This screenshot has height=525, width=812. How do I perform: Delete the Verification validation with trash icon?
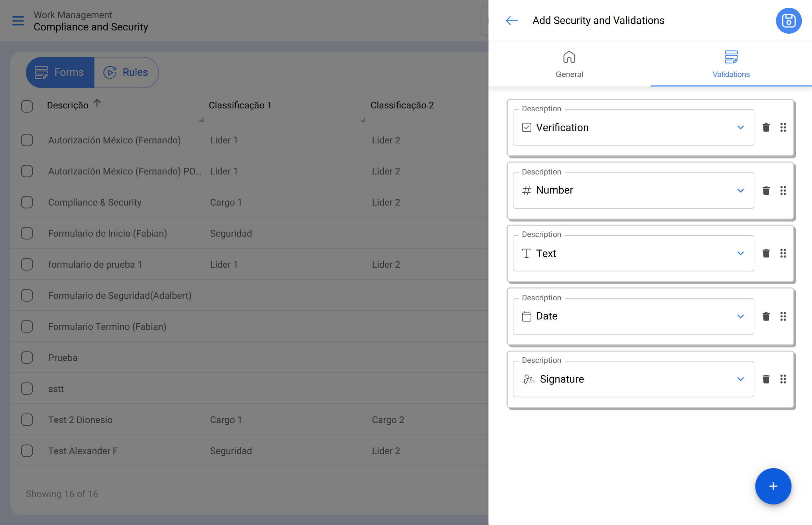[766, 128]
